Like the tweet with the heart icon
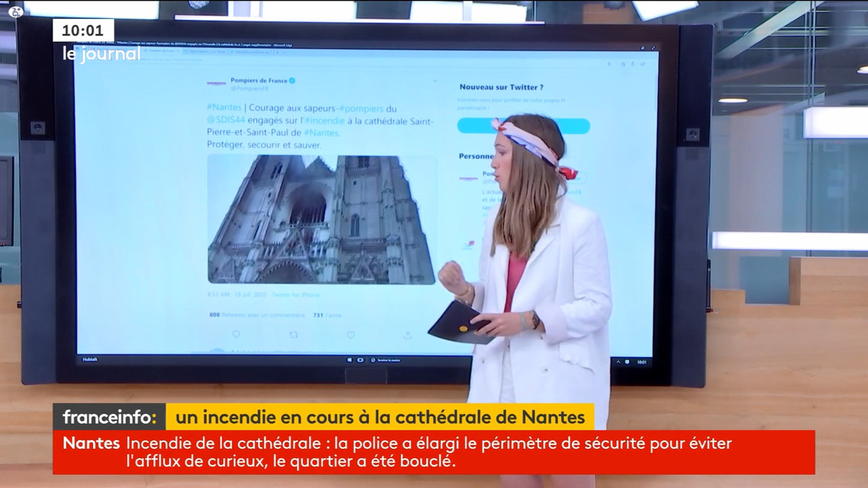Image resolution: width=868 pixels, height=488 pixels. (351, 334)
